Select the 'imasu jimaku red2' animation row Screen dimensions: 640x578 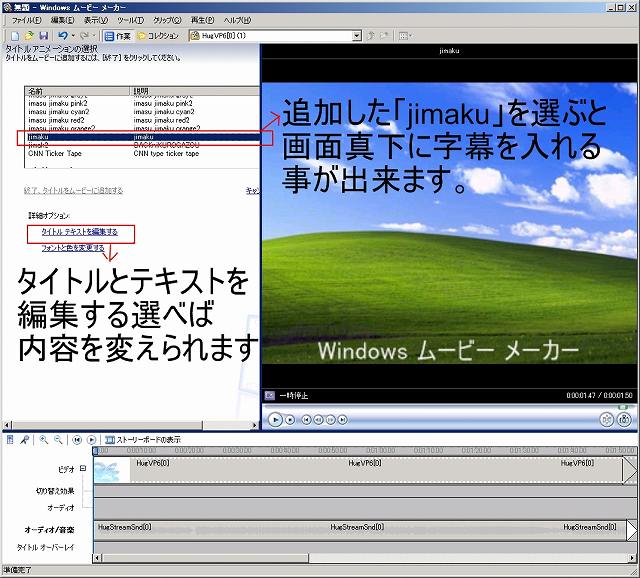click(x=142, y=120)
